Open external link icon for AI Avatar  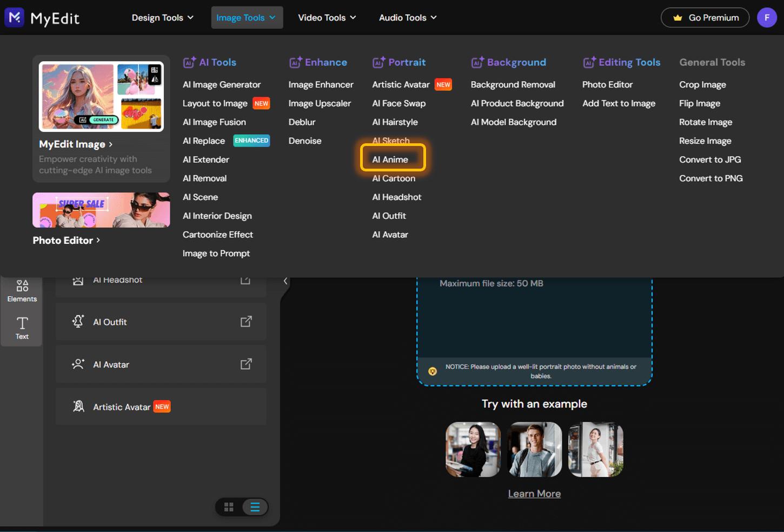pos(246,364)
